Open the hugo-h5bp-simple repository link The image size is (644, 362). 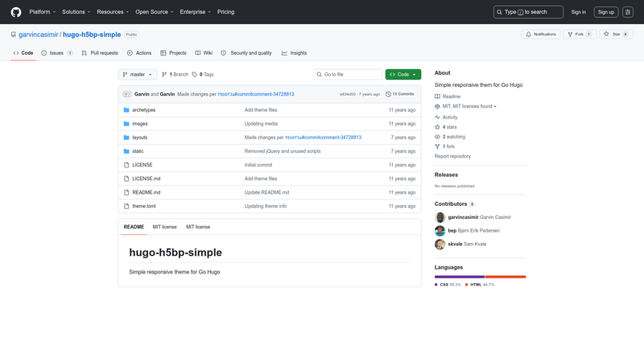click(92, 35)
